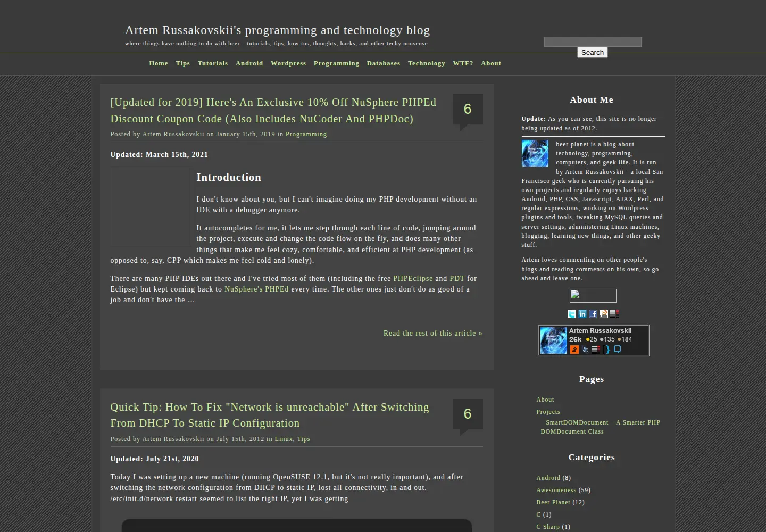The height and width of the screenshot is (532, 766).
Task: Click the avatar image in About Me
Action: 535,153
